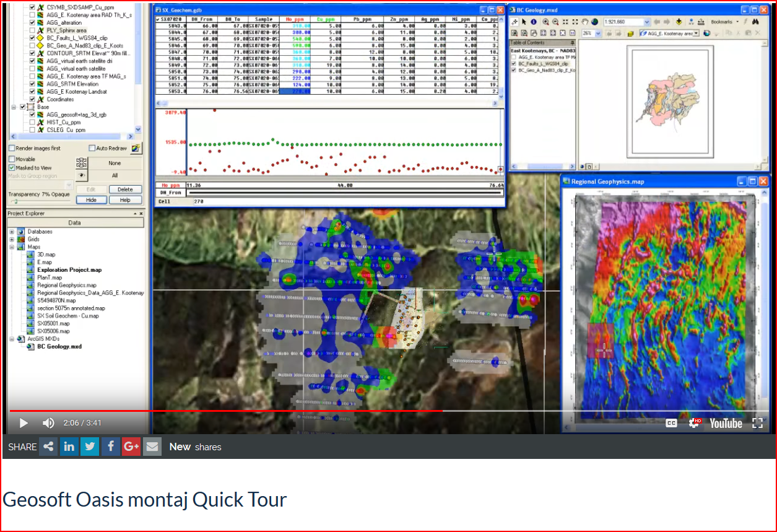Click the All selection button
The width and height of the screenshot is (777, 532).
pos(115,176)
